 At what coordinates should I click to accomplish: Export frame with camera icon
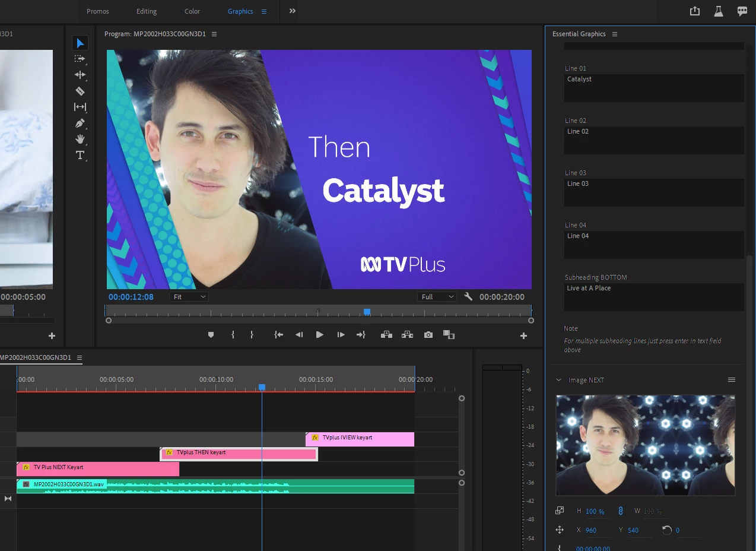tap(428, 335)
